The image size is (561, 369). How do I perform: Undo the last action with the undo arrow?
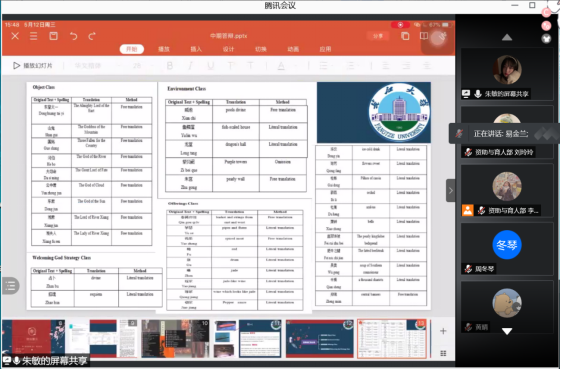click(73, 36)
